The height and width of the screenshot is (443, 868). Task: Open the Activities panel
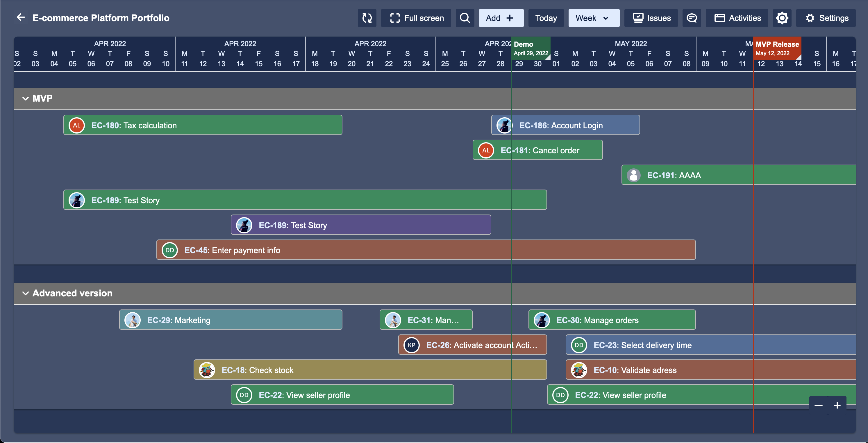point(737,18)
